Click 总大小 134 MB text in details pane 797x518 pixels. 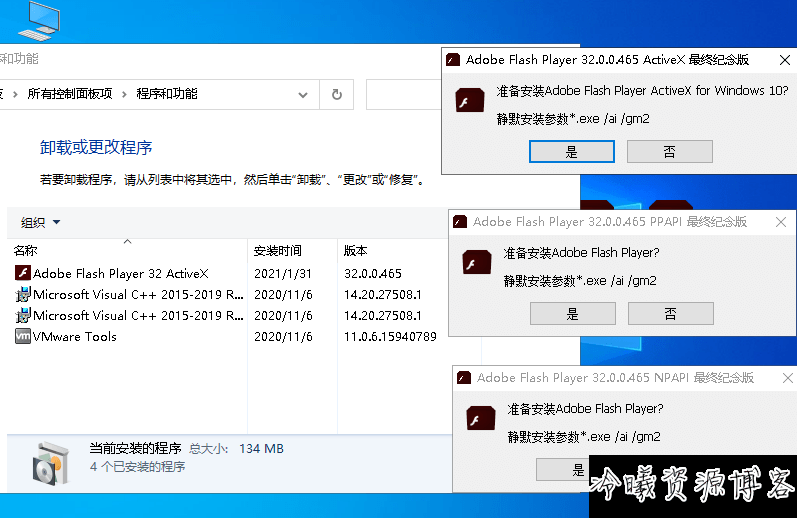click(x=236, y=449)
